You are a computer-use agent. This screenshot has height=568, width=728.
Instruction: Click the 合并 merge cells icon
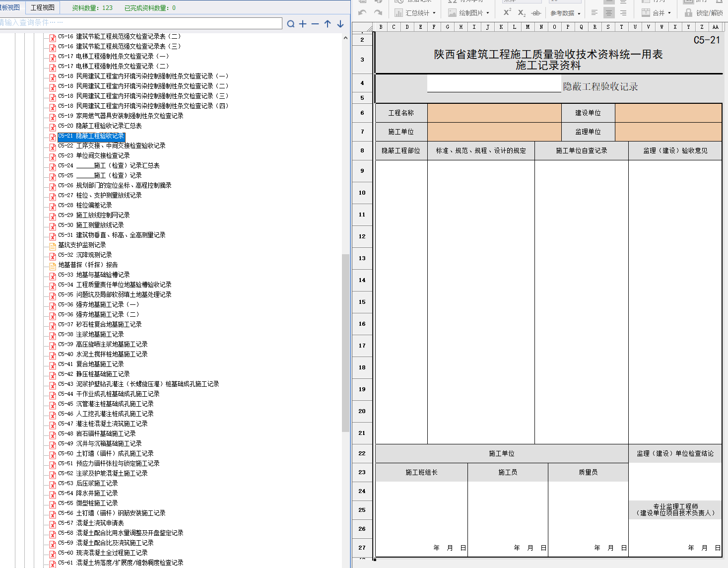coord(646,12)
